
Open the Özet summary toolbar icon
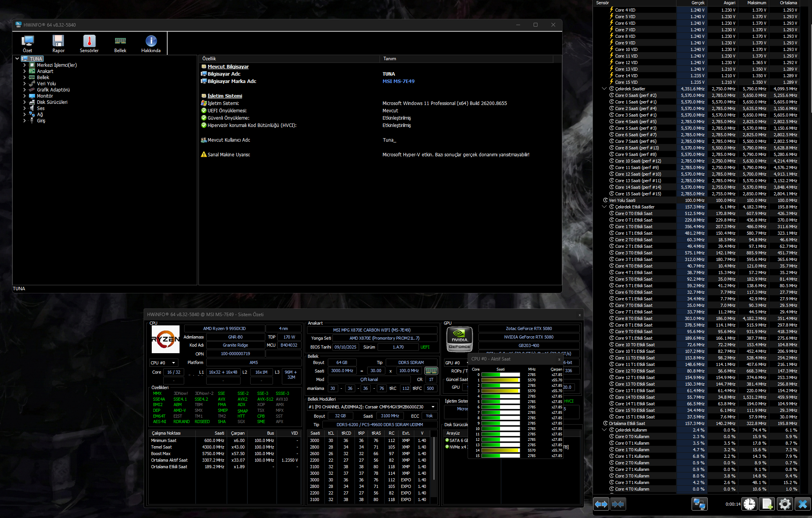coord(27,43)
